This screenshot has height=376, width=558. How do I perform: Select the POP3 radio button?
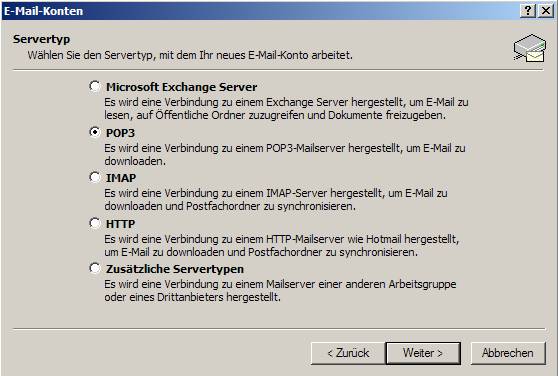95,132
